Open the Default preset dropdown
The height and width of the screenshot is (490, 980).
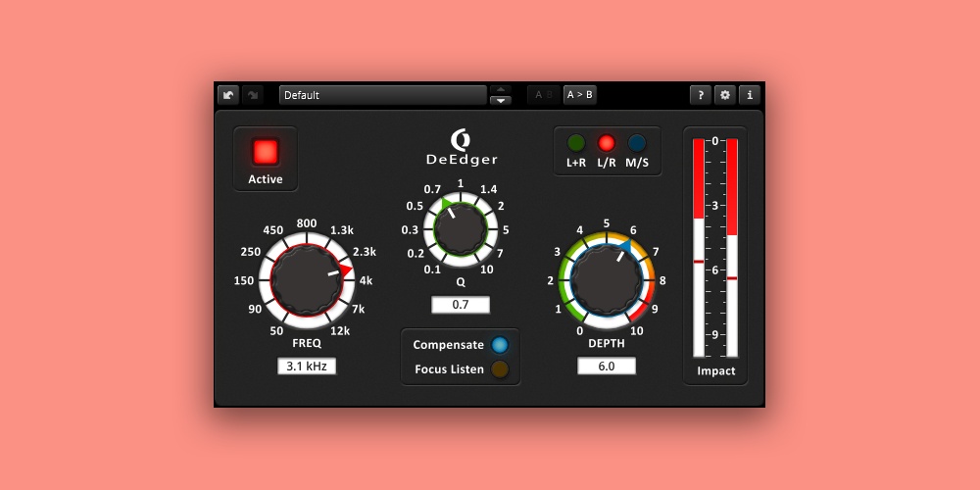coord(382,95)
